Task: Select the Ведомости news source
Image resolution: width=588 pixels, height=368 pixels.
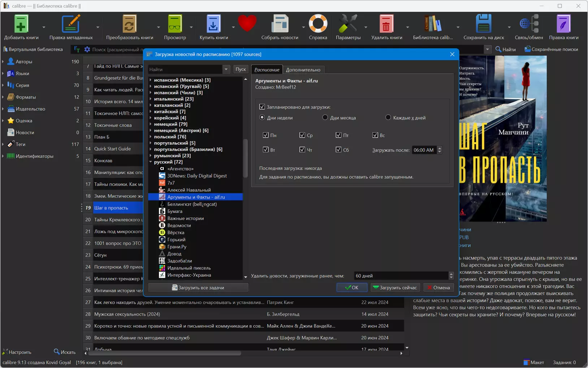Action: (x=179, y=225)
